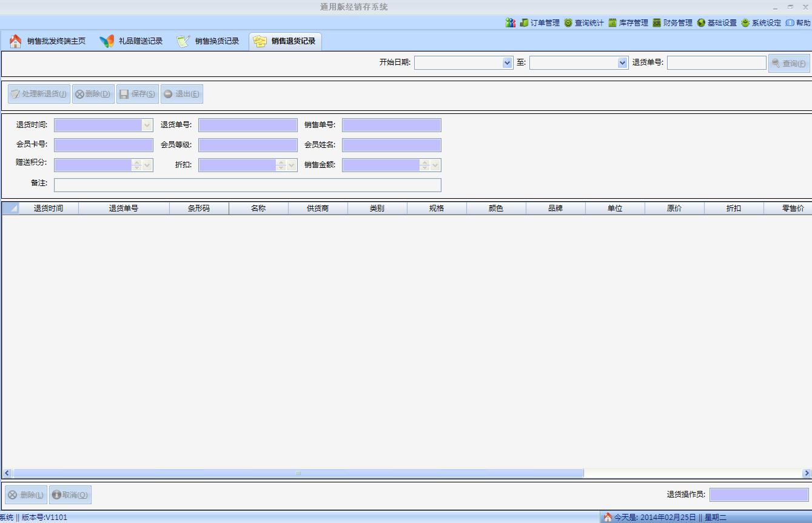
Task: Click the 销售换货记录 tab notepad icon
Action: tap(183, 41)
